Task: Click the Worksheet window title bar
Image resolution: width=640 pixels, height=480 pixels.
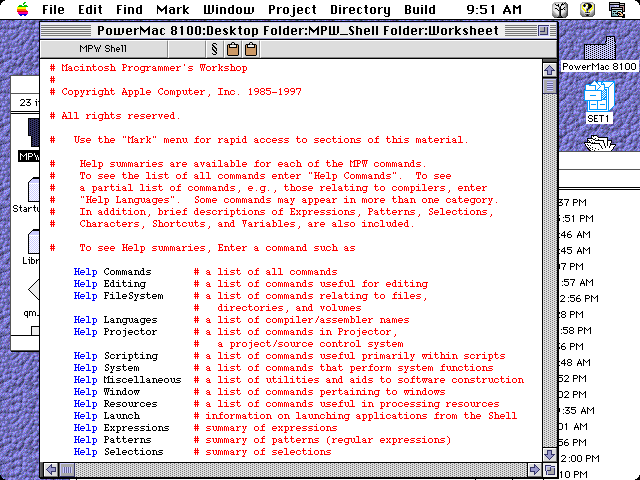Action: 298,31
